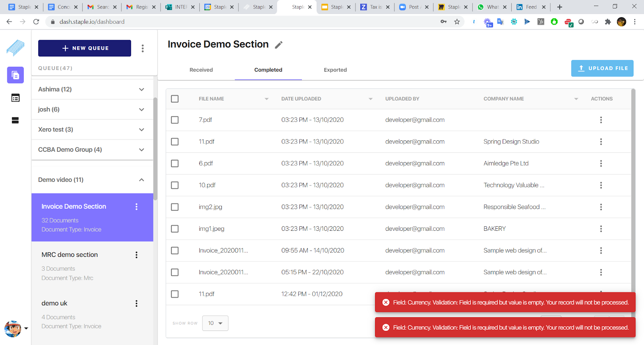Open the stacked bars icon in the sidebar

(15, 120)
